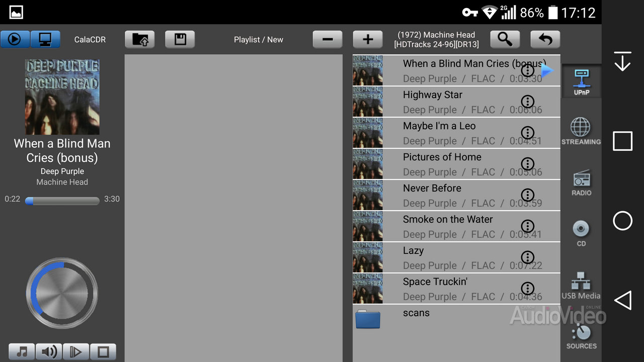Select the track Lazy
This screenshot has width=644, height=362.
click(456, 257)
